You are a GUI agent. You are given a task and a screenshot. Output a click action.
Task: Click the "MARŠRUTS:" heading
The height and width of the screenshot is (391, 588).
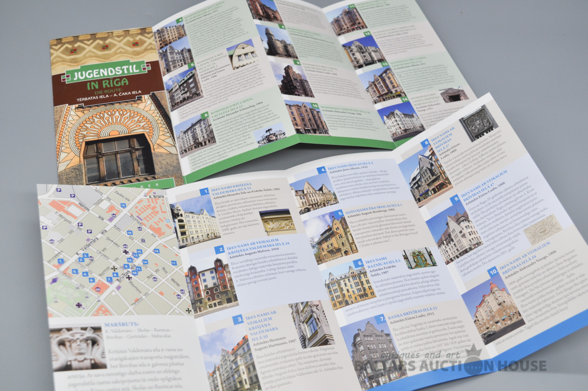(122, 324)
